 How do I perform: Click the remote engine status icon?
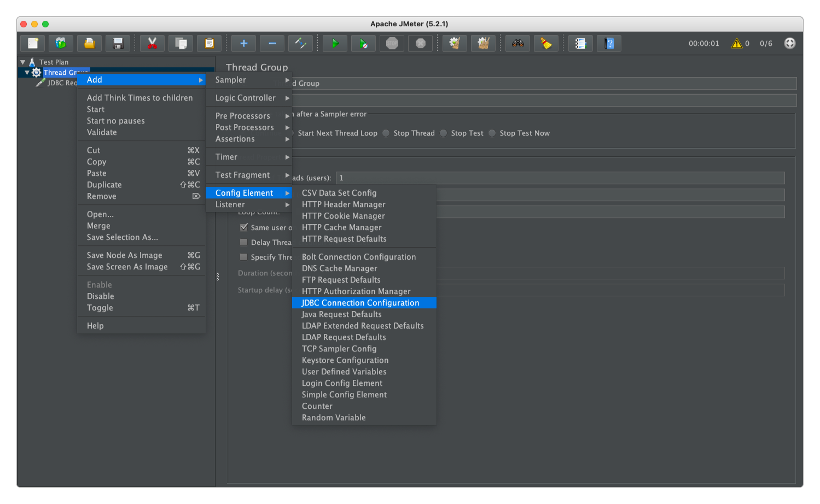pyautogui.click(x=790, y=43)
